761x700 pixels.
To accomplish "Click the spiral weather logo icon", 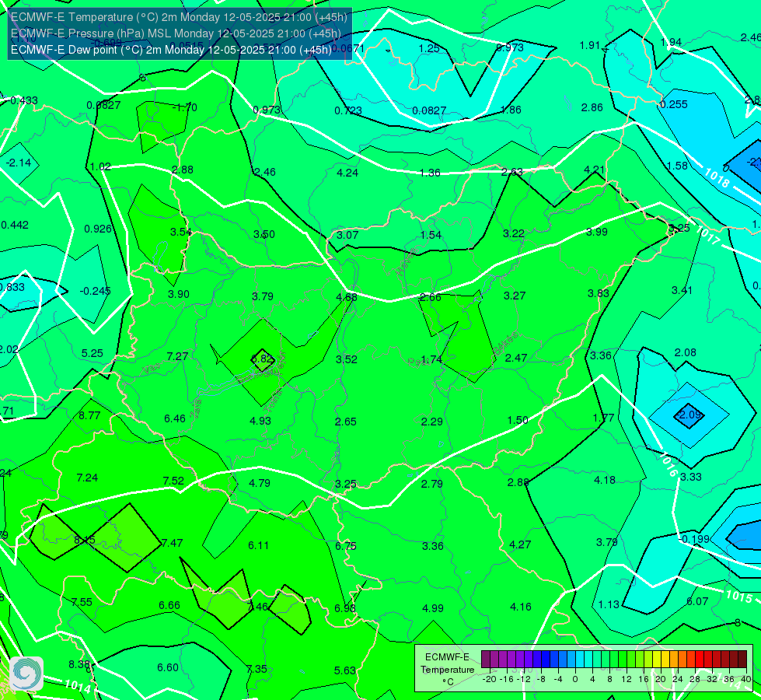I will click(26, 674).
